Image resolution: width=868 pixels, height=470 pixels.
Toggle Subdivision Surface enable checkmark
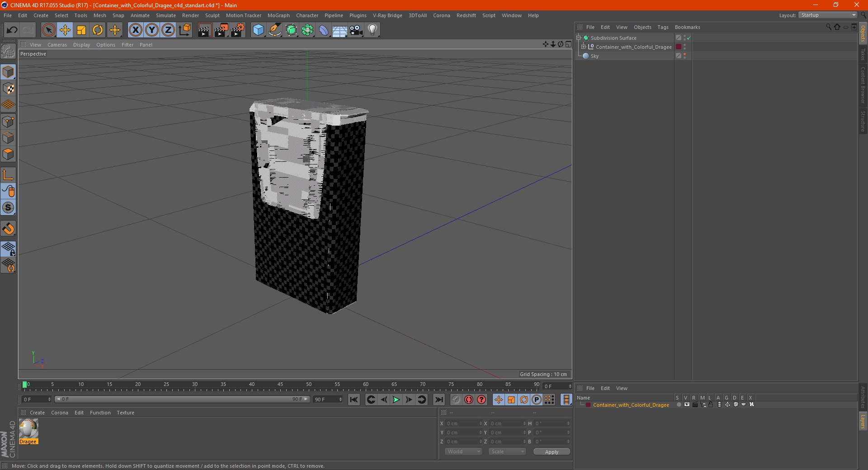pos(689,38)
